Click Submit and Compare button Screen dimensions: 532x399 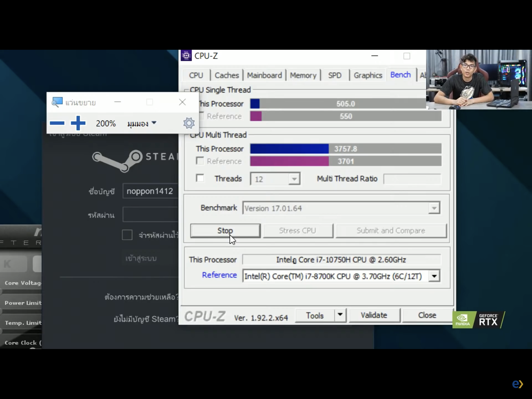(x=391, y=231)
